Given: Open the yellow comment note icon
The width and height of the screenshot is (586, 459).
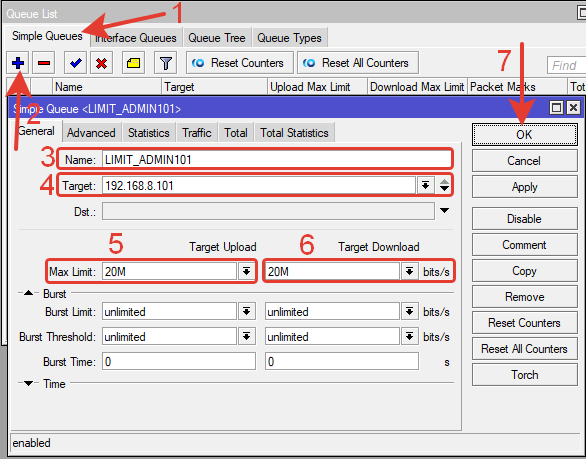Looking at the screenshot, I should tap(133, 63).
